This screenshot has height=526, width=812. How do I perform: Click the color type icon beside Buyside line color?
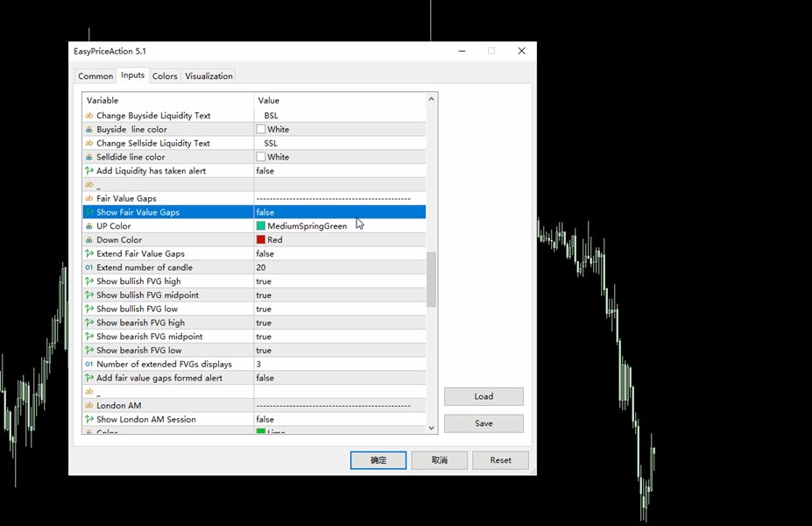click(88, 130)
